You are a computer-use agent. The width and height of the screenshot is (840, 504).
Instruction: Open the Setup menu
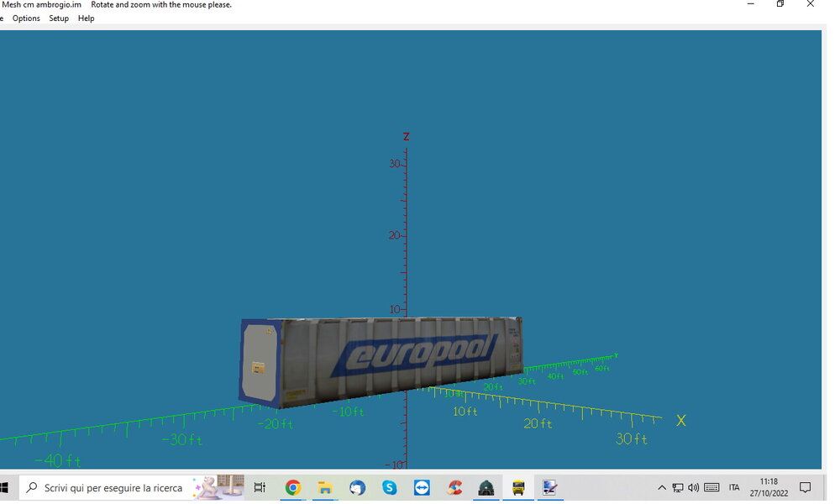pyautogui.click(x=59, y=18)
